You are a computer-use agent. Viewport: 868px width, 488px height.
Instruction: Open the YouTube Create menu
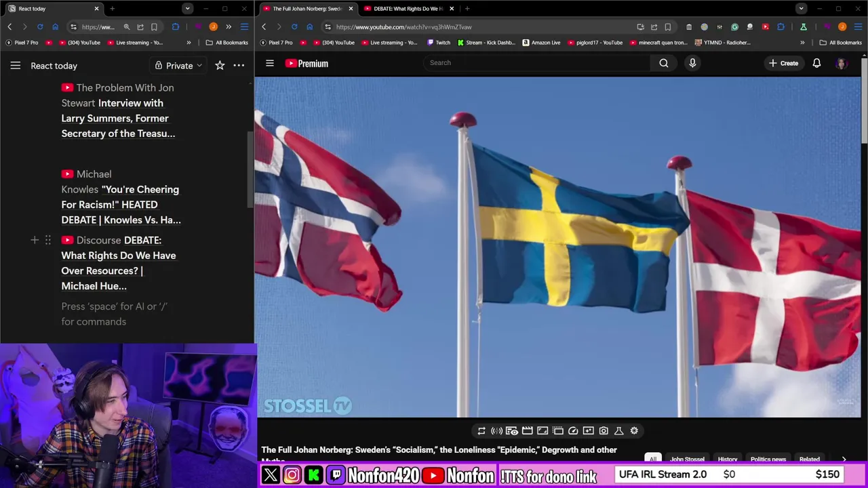tap(783, 63)
